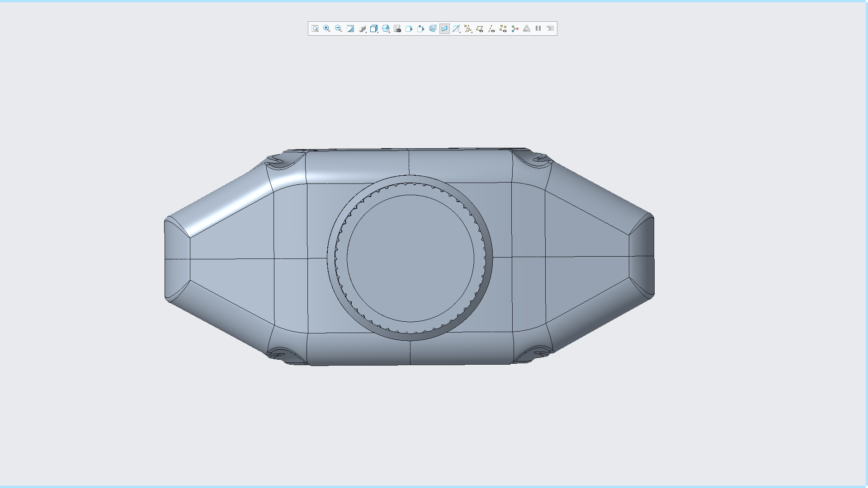Click the Refit view icon

pyautogui.click(x=315, y=28)
